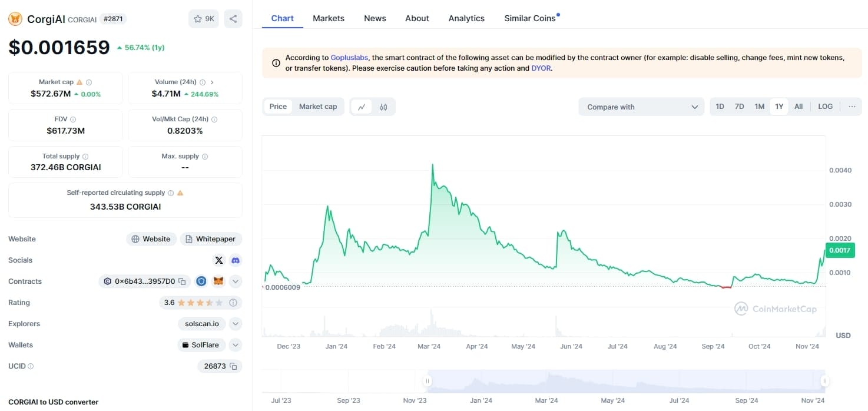Open the About tab
The height and width of the screenshot is (411, 868).
click(417, 18)
